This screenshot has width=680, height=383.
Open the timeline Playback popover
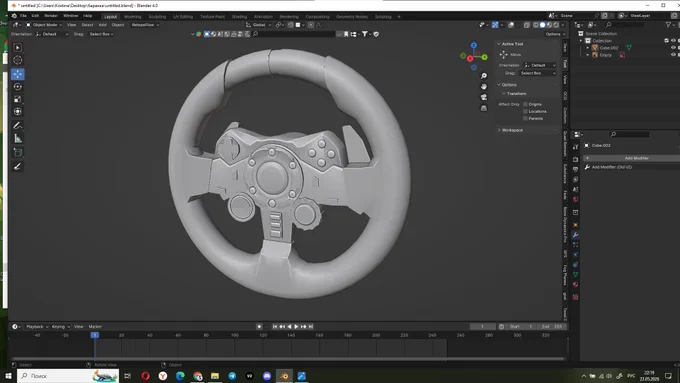[x=36, y=327]
